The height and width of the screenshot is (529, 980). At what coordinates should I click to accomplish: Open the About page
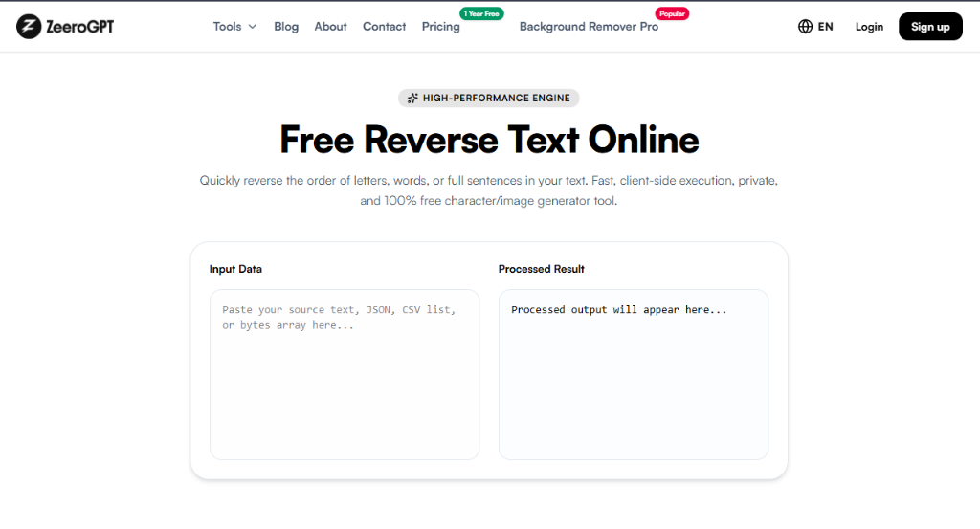[x=330, y=26]
